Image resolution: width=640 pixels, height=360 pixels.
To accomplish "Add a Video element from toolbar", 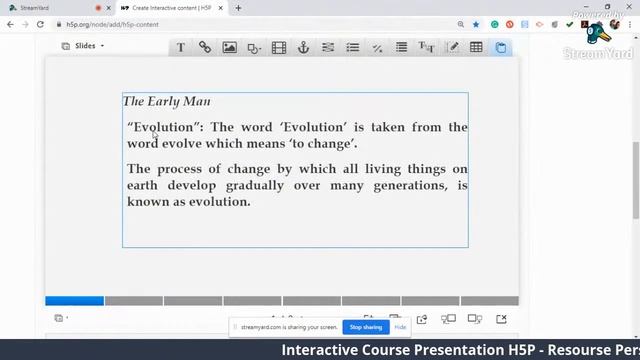I will click(279, 48).
